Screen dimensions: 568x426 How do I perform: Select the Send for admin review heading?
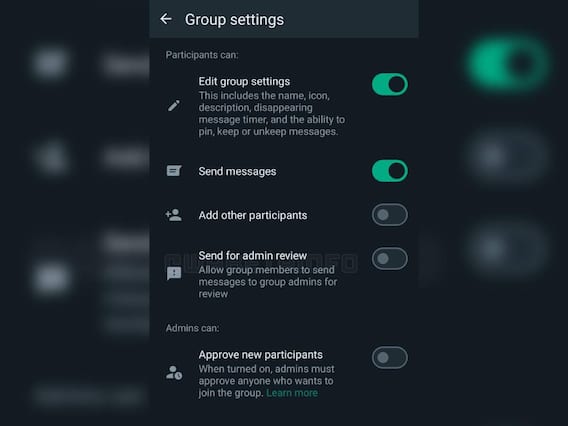(x=252, y=256)
